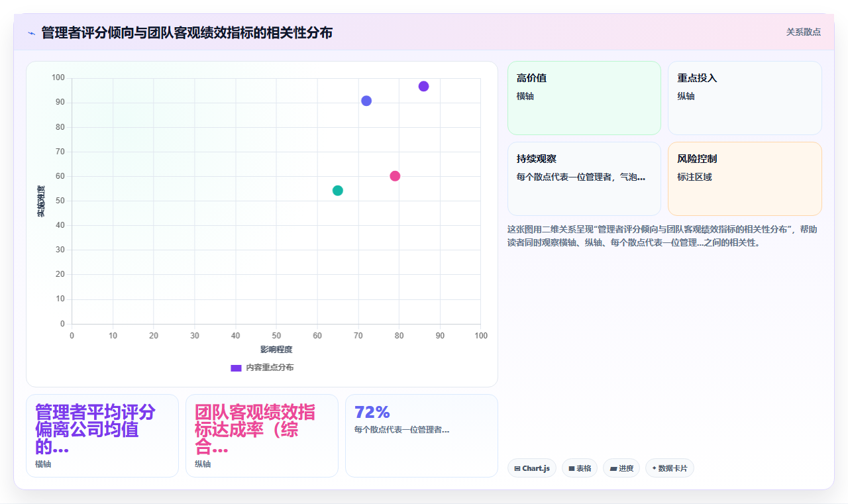The width and height of the screenshot is (848, 504).
Task: Click the 进度 tag chip
Action: click(x=621, y=468)
